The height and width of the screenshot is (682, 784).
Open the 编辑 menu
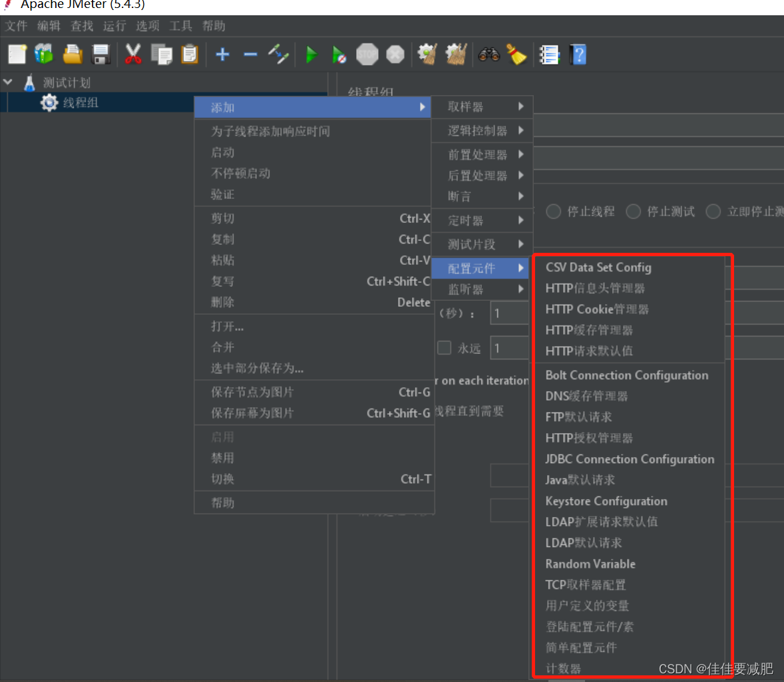(x=49, y=26)
